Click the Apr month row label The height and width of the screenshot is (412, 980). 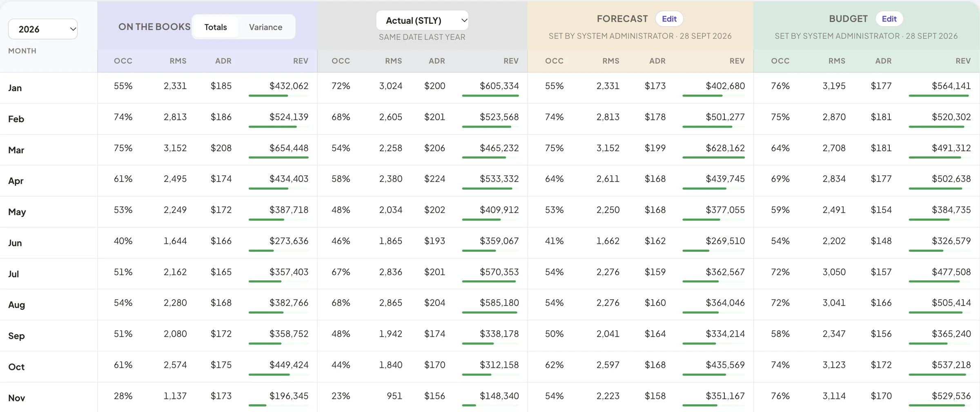coord(16,181)
